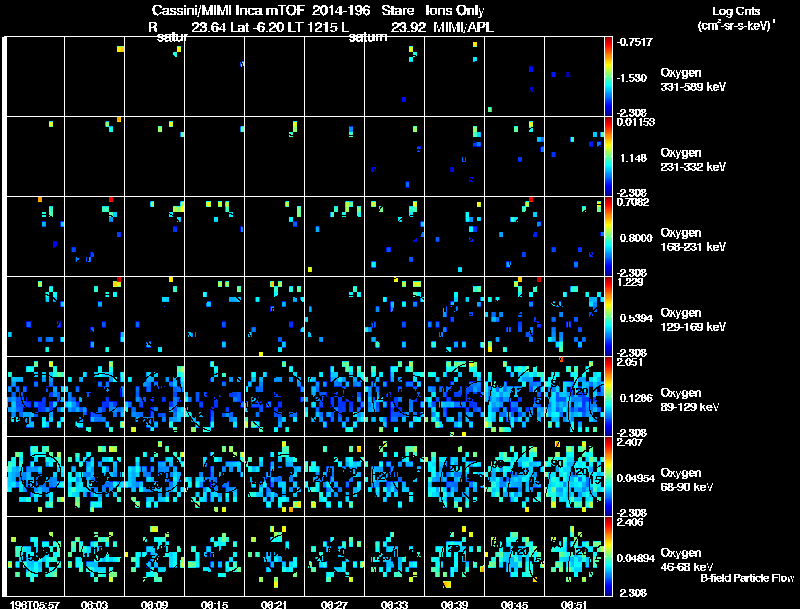Select the 68-90 keV image panel at 06:51
The width and height of the screenshot is (800, 609).
575,476
